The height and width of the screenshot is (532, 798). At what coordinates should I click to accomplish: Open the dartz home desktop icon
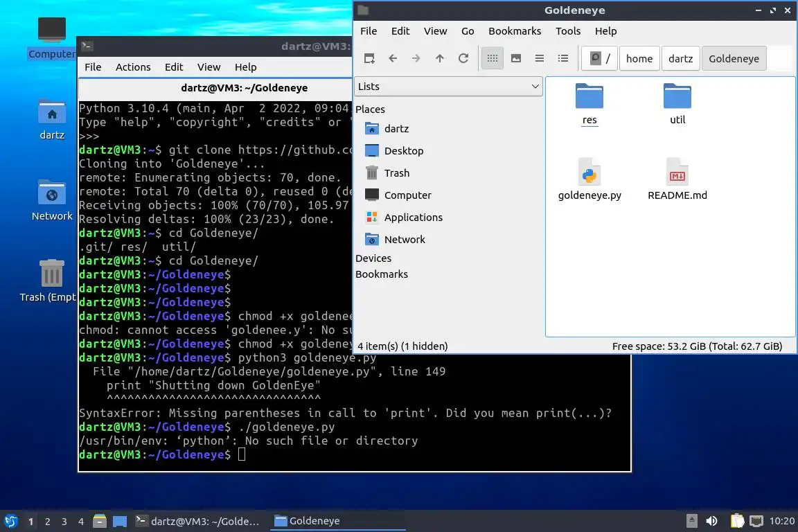pyautogui.click(x=52, y=120)
